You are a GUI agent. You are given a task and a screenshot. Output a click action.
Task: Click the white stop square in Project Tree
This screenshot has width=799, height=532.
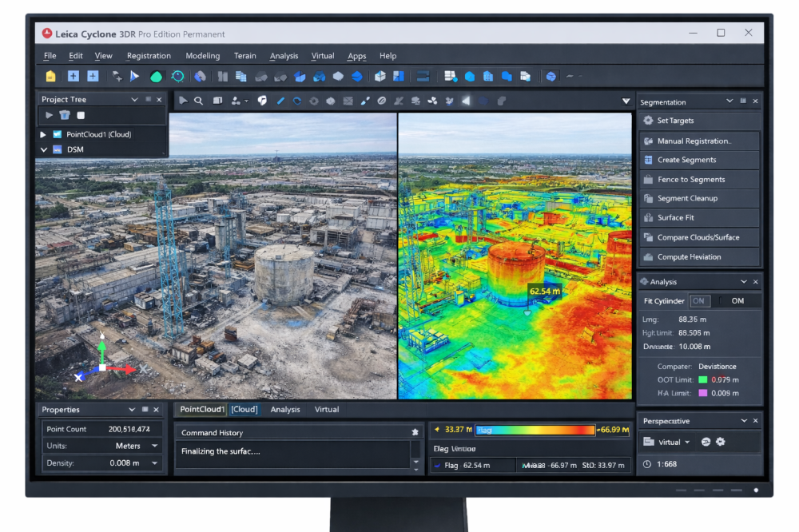81,116
